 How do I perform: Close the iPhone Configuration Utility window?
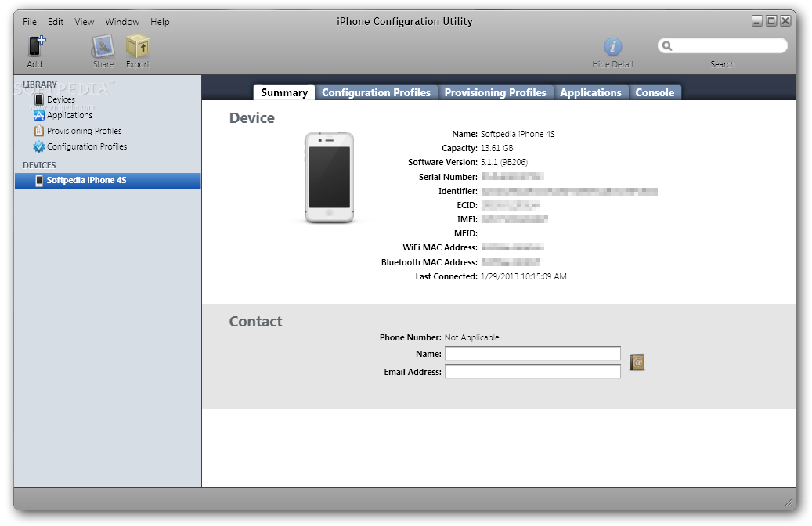click(785, 20)
